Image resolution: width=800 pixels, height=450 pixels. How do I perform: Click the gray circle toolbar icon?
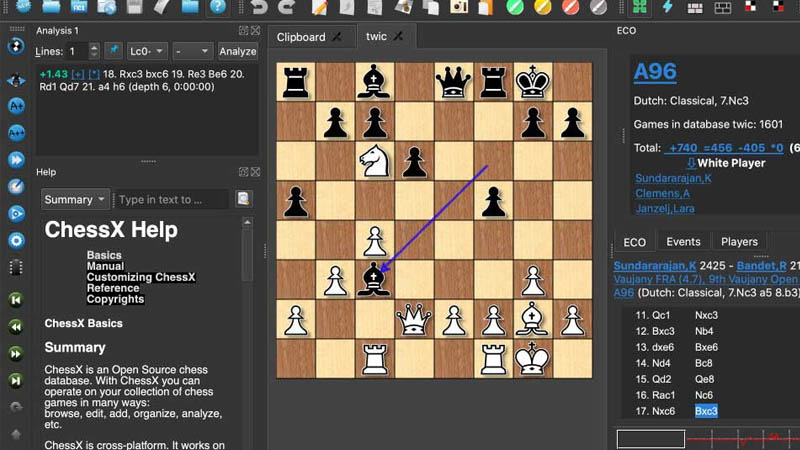pos(598,7)
